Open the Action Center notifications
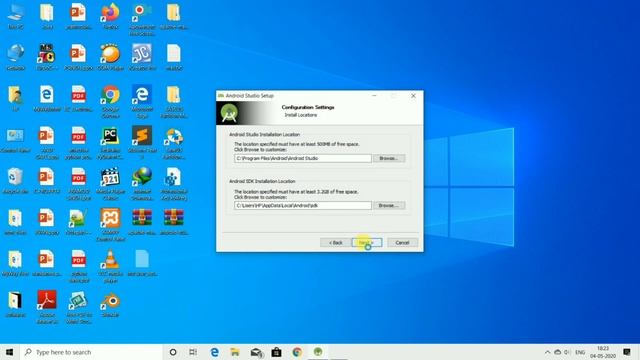 coord(627,352)
